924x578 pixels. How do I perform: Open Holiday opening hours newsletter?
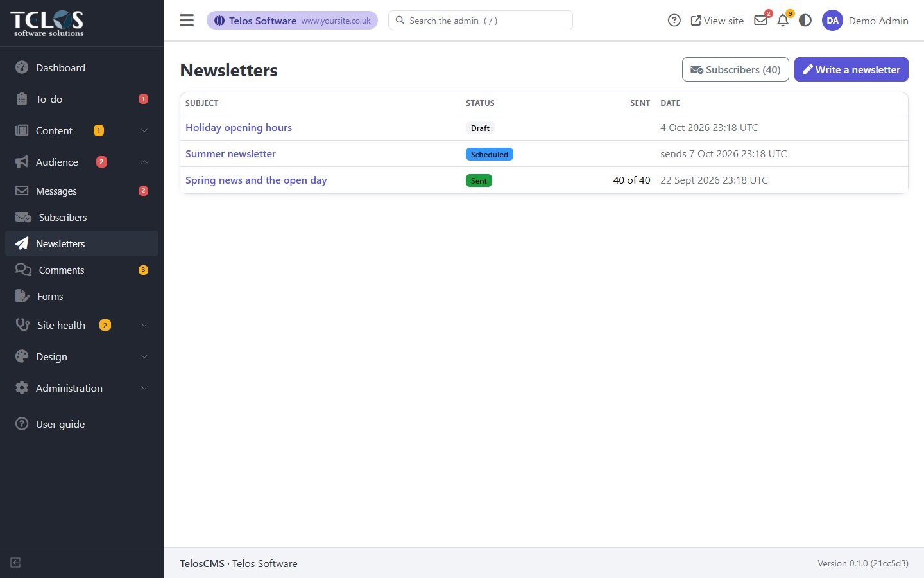239,127
